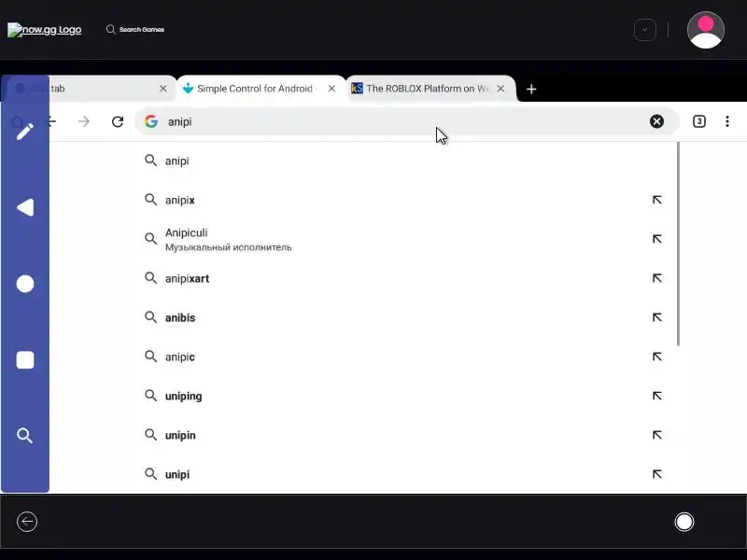Image resolution: width=747 pixels, height=560 pixels.
Task: Clear the address bar text
Action: point(657,121)
